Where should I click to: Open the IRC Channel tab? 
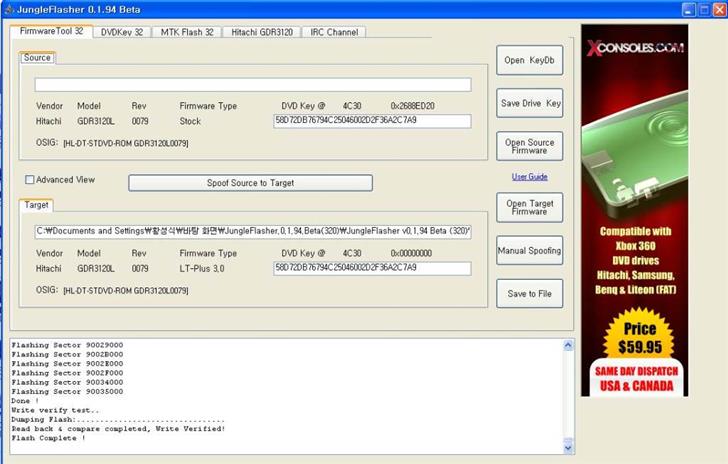[334, 32]
